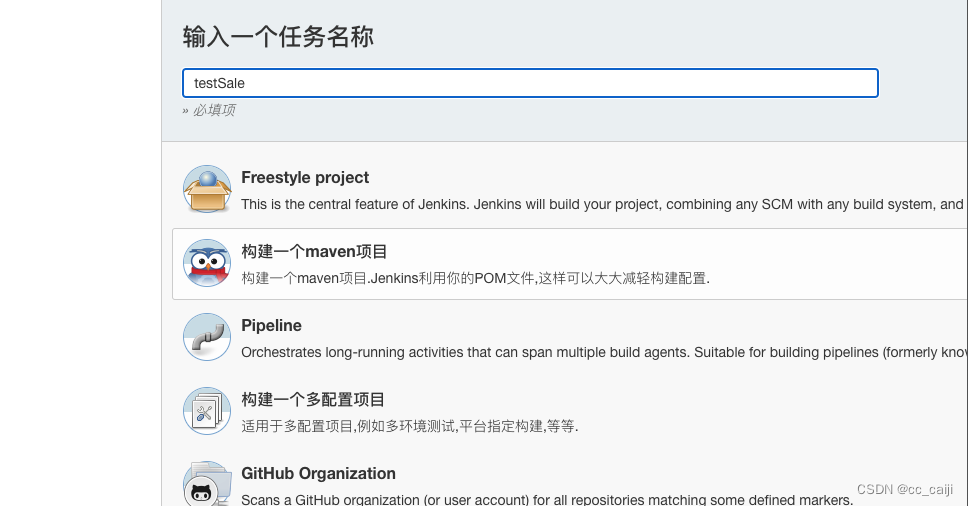Click the multi-configuration project tools icon
968x506 pixels.
(x=207, y=411)
